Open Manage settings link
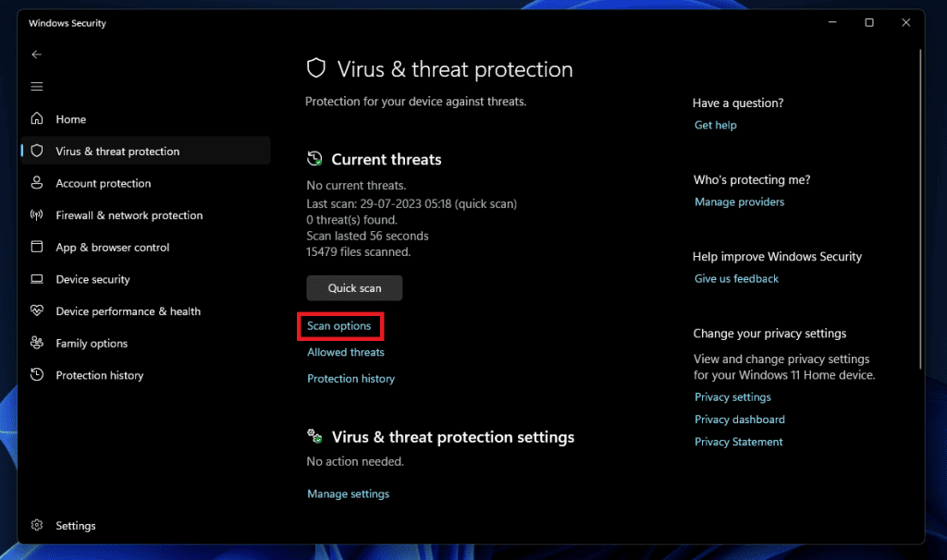 (348, 494)
